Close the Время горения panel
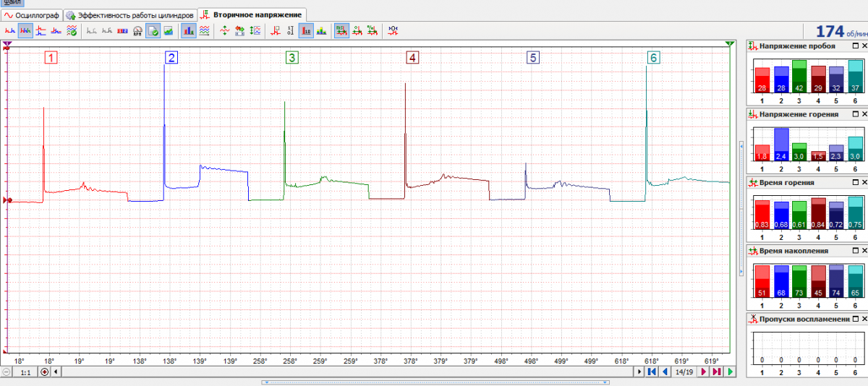Screen dimensions: 868x386 click(864, 183)
